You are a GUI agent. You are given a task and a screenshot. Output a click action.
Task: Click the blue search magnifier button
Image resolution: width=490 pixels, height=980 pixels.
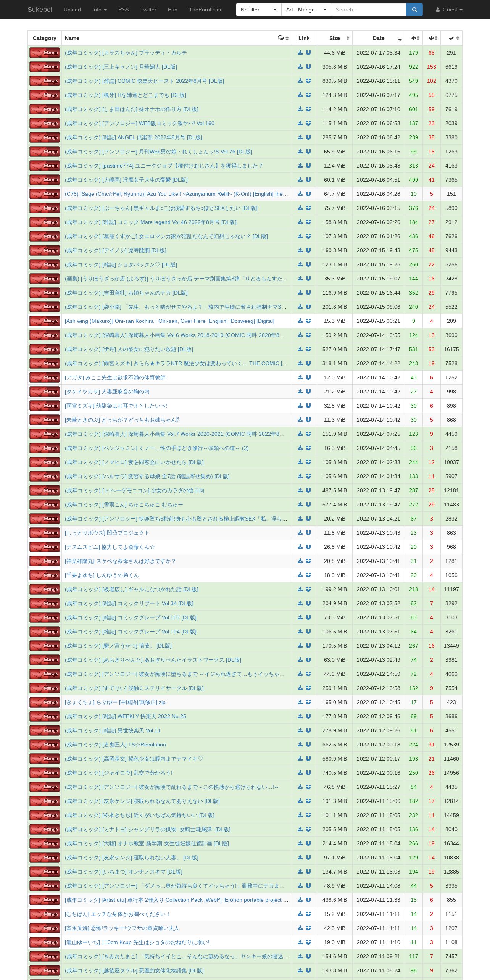[414, 10]
